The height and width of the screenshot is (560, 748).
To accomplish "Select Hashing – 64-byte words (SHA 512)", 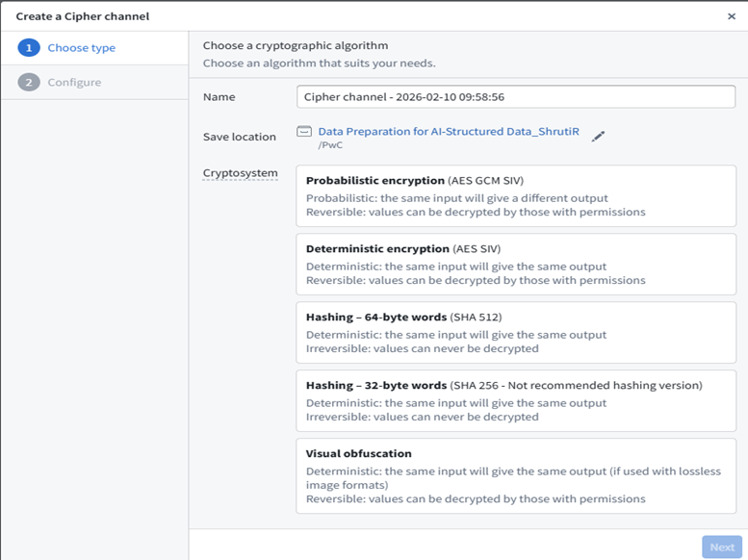I will (516, 332).
